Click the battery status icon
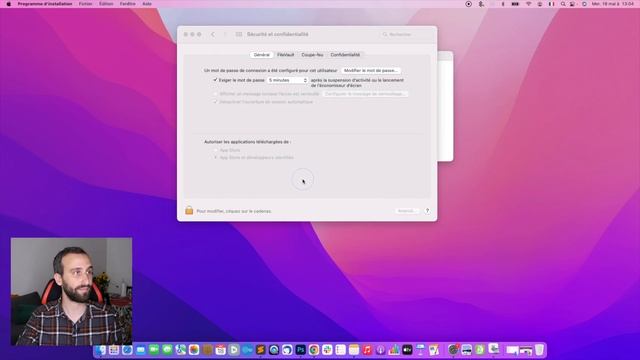The image size is (640, 360). [x=516, y=4]
